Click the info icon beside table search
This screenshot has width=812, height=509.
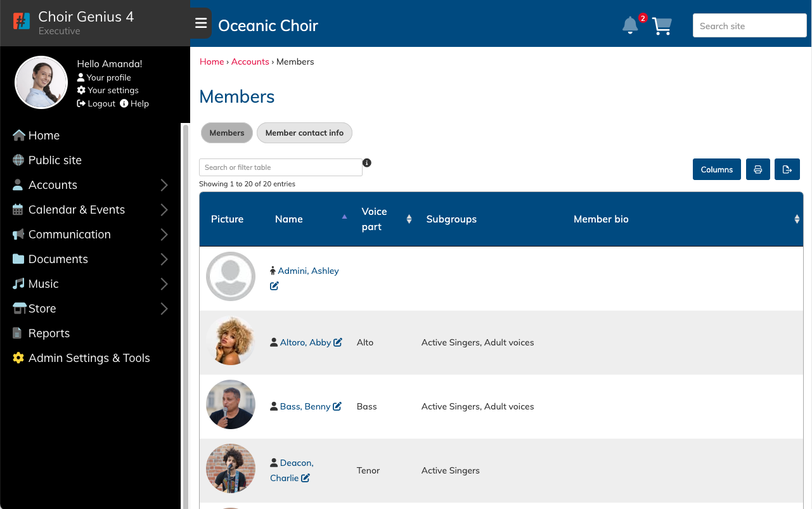coord(367,163)
